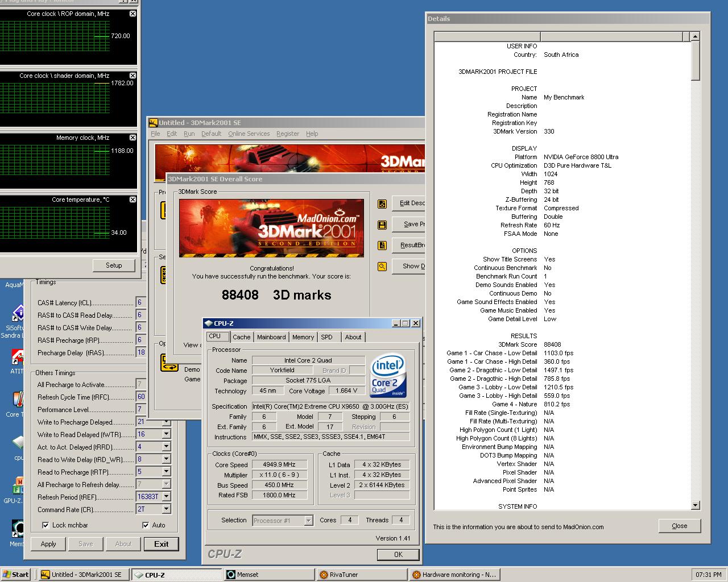Click the Save Project floppy disk icon
The width and height of the screenshot is (728, 582).
tap(382, 225)
